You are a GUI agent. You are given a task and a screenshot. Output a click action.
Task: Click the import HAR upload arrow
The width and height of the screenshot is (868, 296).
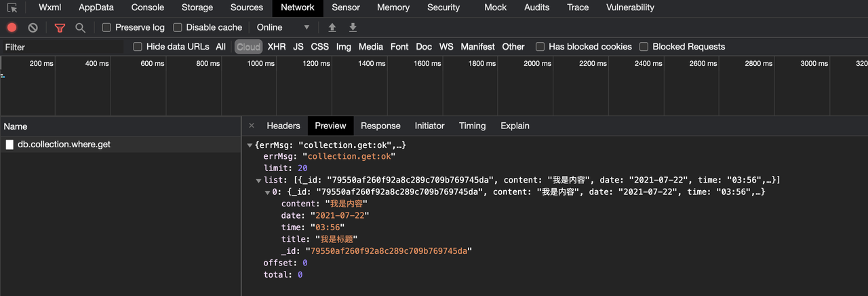(332, 28)
